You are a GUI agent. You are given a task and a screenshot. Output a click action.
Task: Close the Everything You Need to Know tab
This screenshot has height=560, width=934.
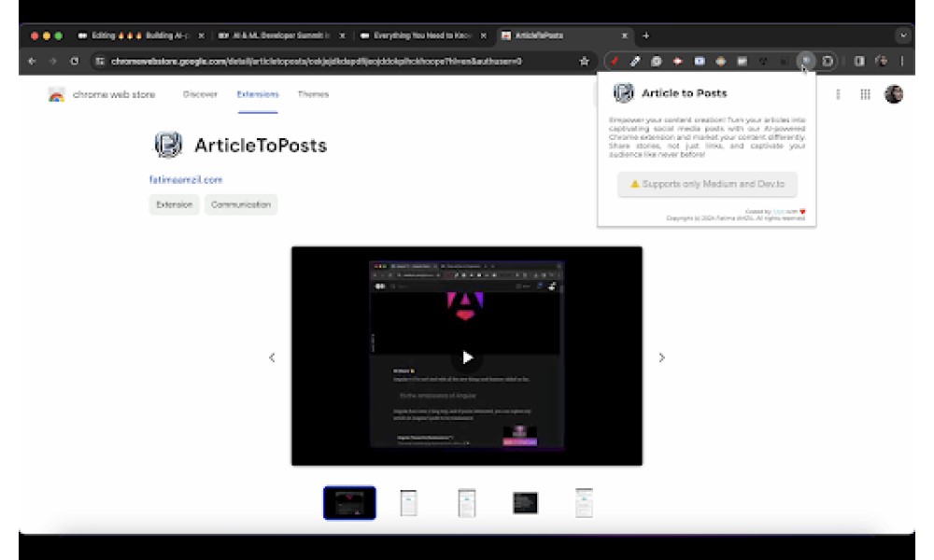484,35
